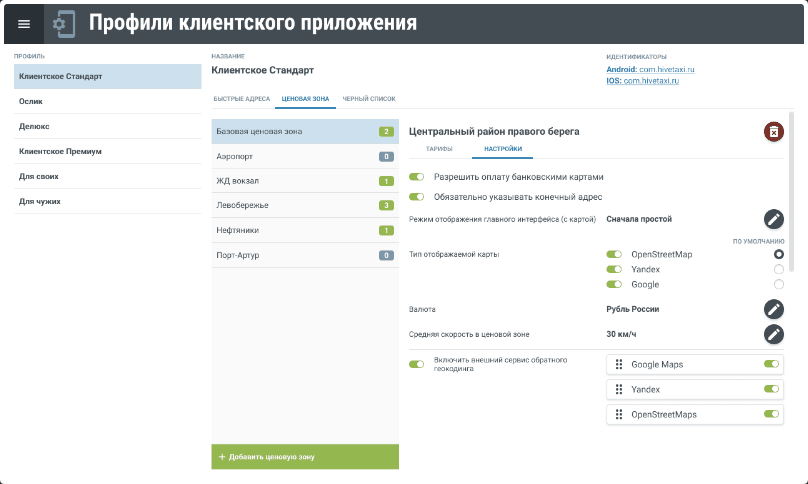
Task: Switch to Черный список tab
Action: point(369,100)
